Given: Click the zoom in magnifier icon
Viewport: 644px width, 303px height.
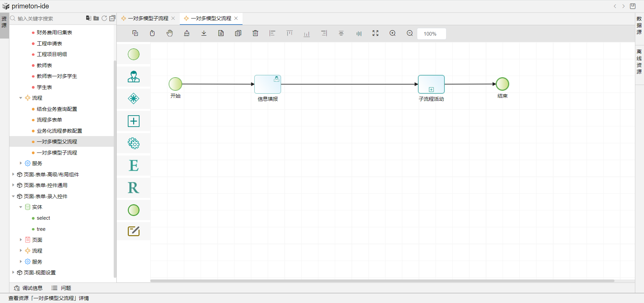Looking at the screenshot, I should tap(392, 33).
